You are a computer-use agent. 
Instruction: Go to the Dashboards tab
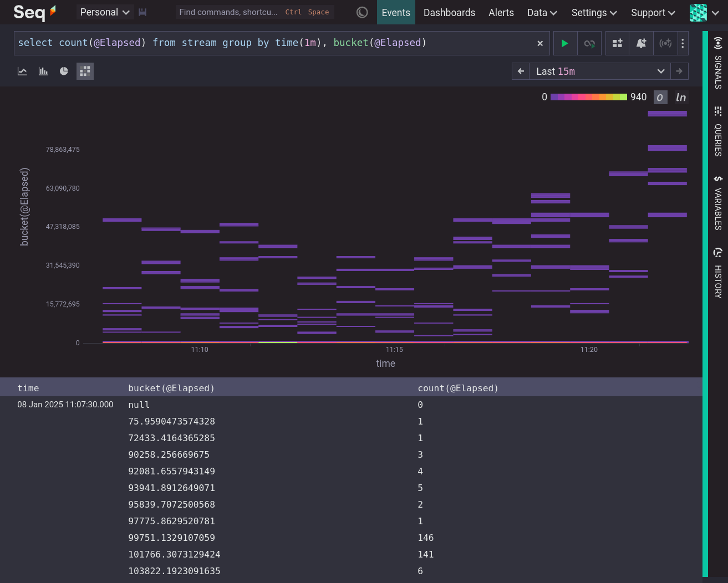[449, 12]
